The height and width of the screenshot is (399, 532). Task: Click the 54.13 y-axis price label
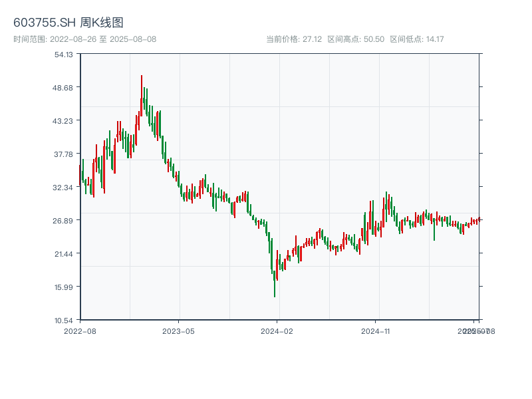[x=64, y=55]
